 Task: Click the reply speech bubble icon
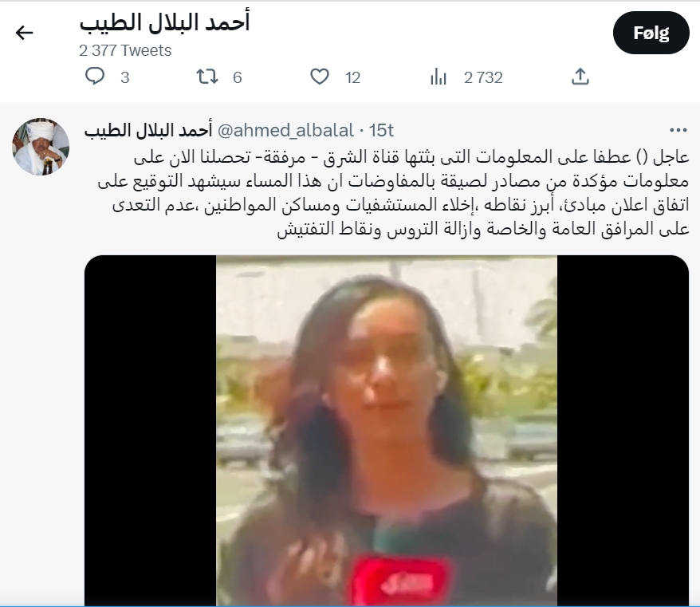point(95,77)
